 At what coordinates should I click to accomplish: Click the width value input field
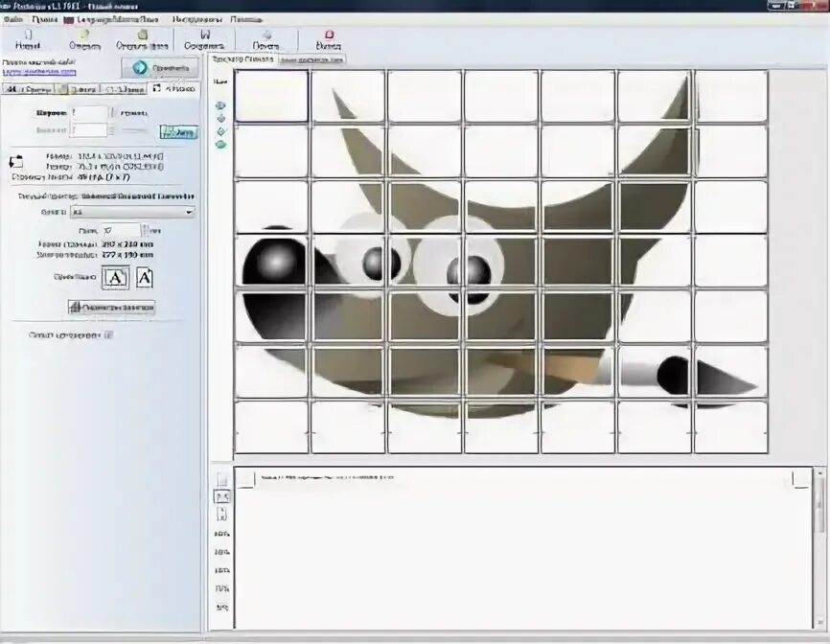[89, 113]
